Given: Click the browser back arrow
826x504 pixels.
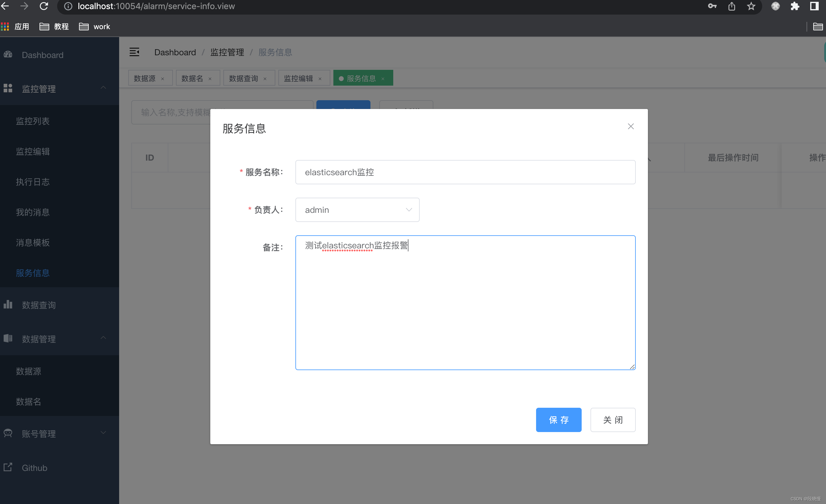Looking at the screenshot, I should pos(5,6).
